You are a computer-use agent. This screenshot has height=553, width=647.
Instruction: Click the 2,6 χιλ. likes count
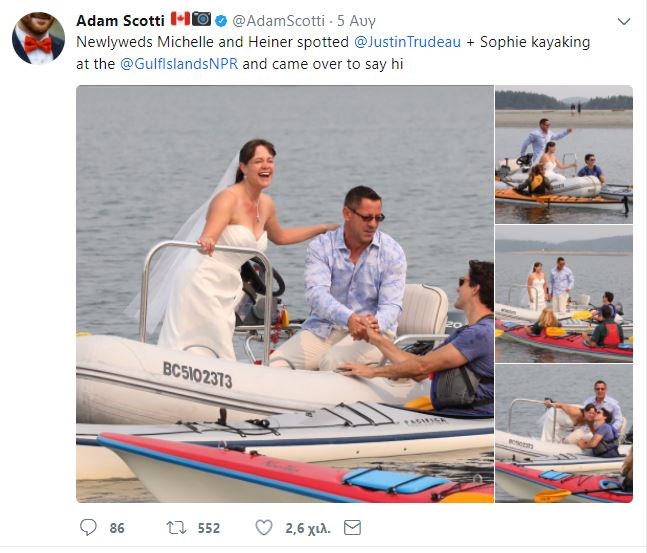pos(306,528)
